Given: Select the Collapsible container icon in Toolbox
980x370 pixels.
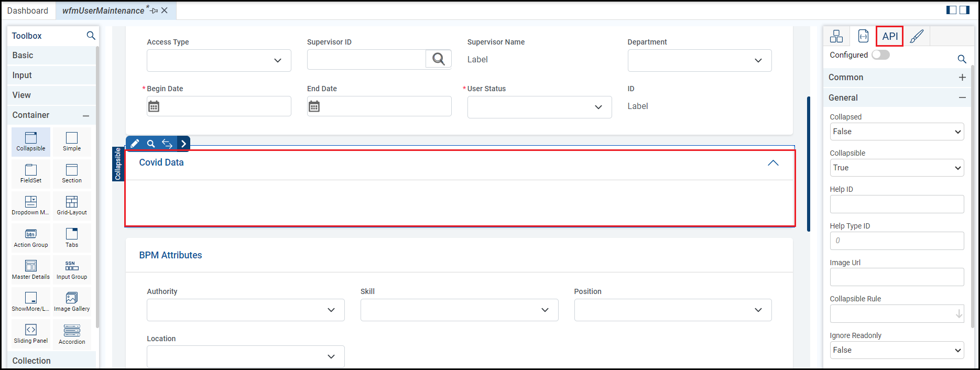Looking at the screenshot, I should click(x=31, y=141).
